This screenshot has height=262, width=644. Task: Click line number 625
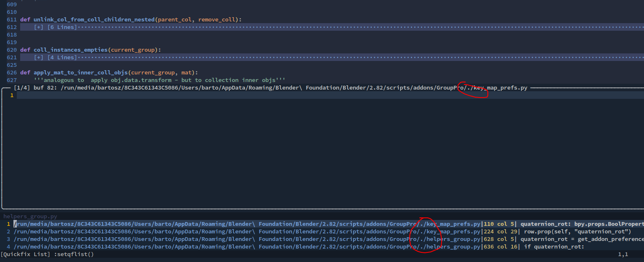(12, 65)
